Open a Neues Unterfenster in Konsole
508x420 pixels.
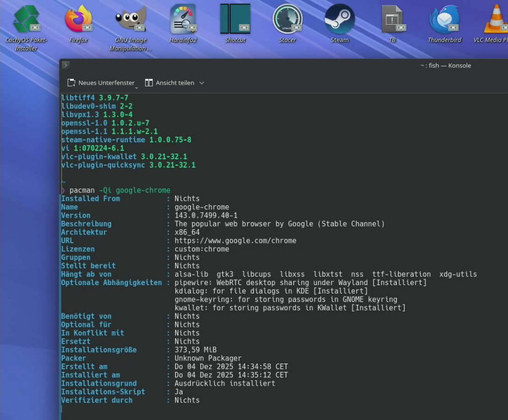(x=101, y=83)
